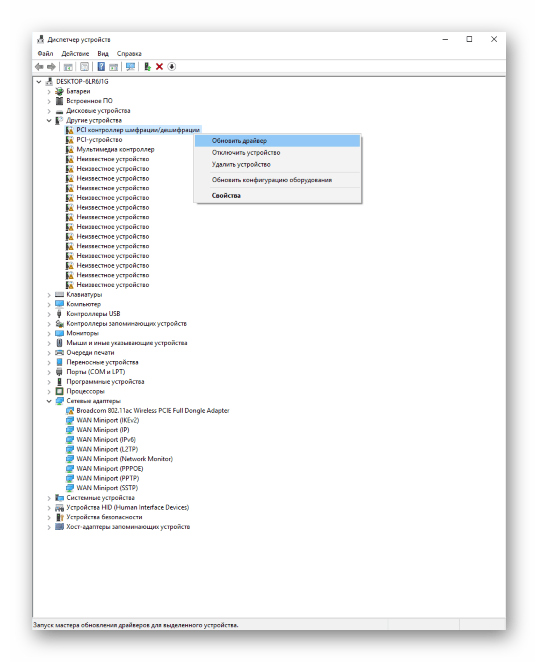The height and width of the screenshot is (662, 538).
Task: Select PCI-устройство in the device tree
Action: [x=99, y=140]
